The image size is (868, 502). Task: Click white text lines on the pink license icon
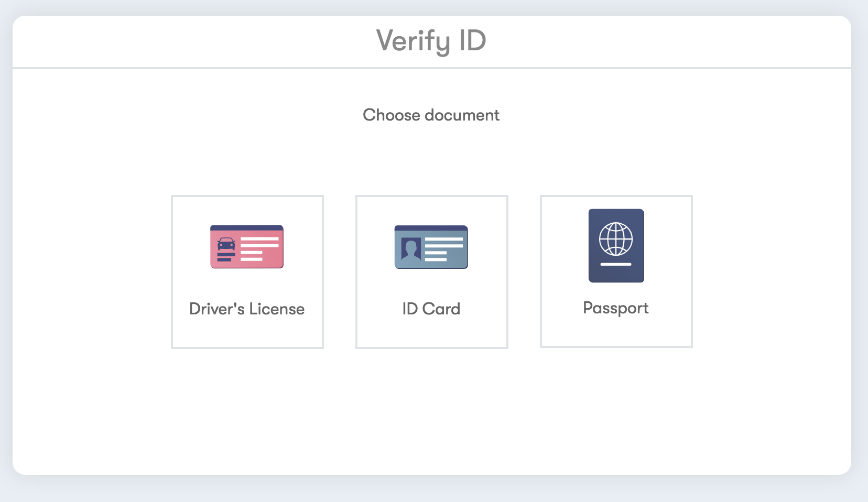pyautogui.click(x=259, y=249)
